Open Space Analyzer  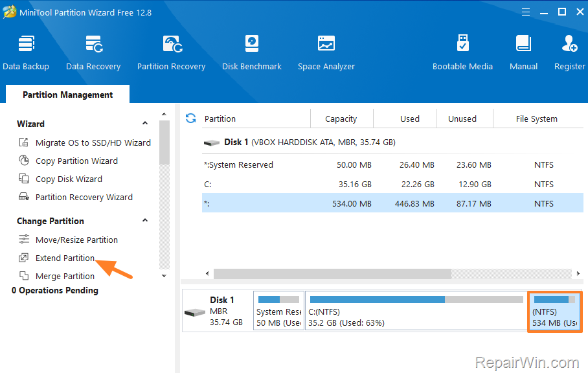coord(326,52)
